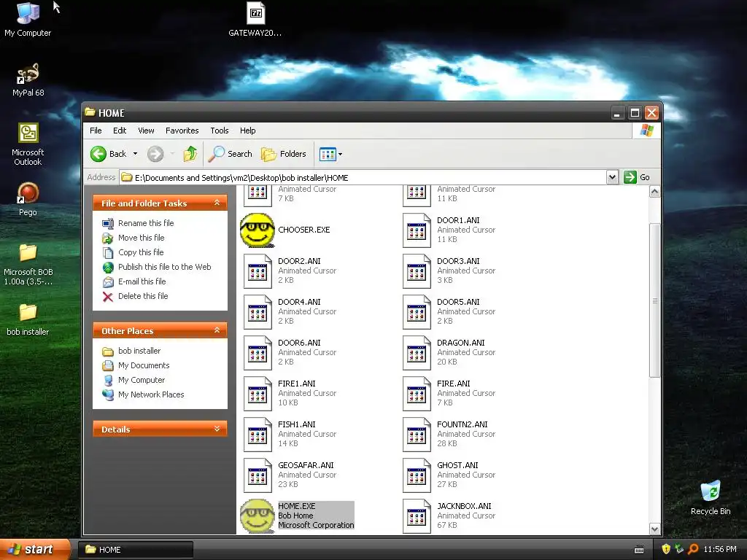Screen dimensions: 747x560
Task: Click the magnifier tray icon
Action: click(x=693, y=549)
